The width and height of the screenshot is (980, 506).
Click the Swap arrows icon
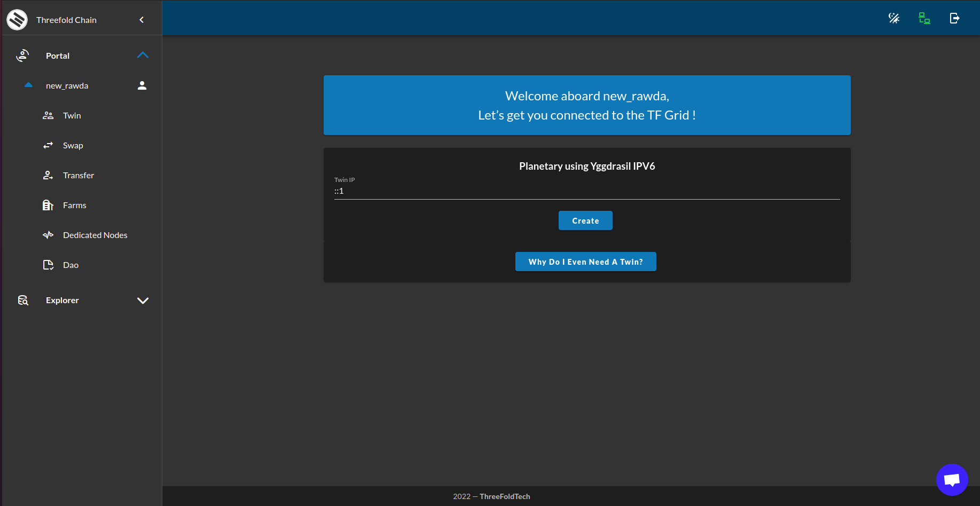coord(48,145)
